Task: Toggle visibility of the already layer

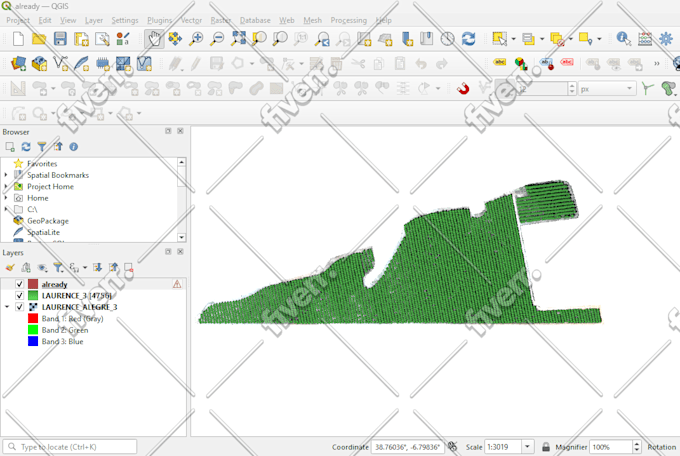Action: (19, 284)
